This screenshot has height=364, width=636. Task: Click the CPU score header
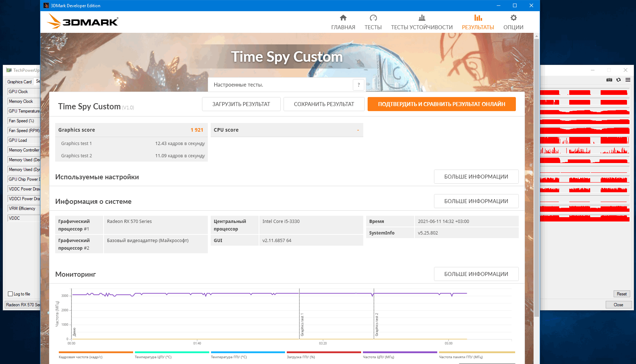pyautogui.click(x=287, y=130)
